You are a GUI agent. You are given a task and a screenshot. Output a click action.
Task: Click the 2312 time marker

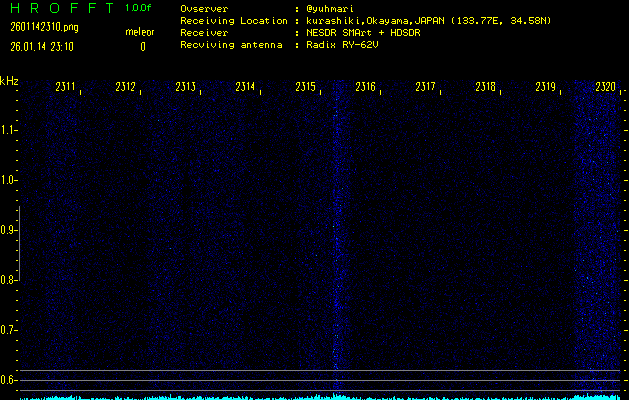[126, 87]
